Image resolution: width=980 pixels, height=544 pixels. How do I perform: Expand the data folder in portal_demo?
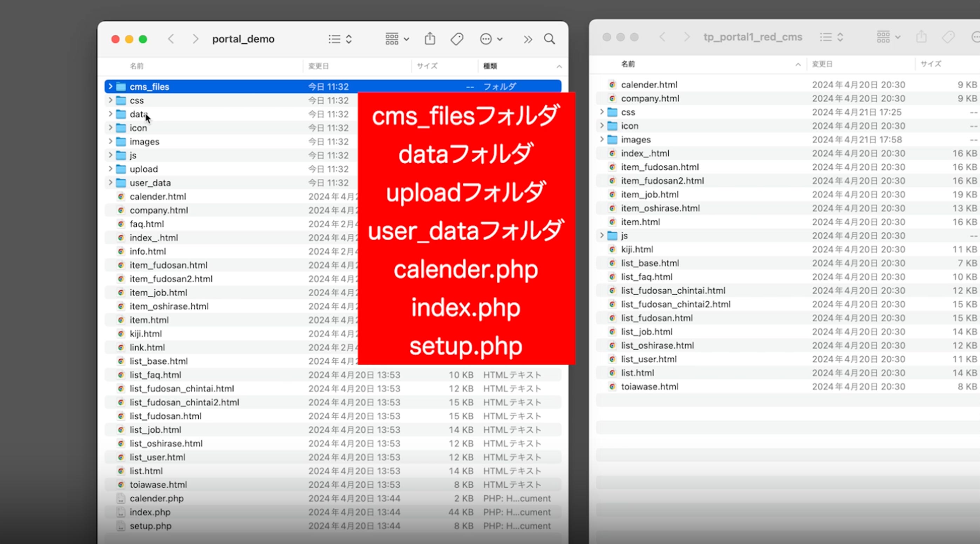110,114
